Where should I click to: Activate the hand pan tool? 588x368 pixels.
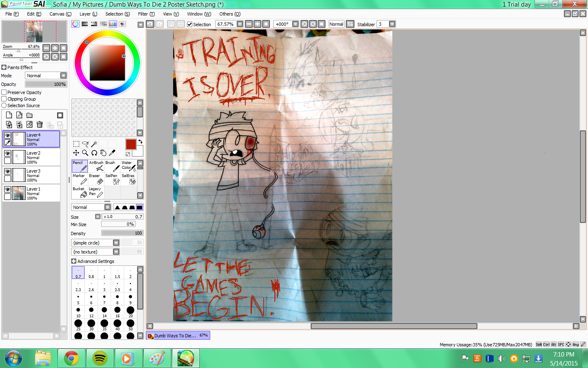click(103, 153)
